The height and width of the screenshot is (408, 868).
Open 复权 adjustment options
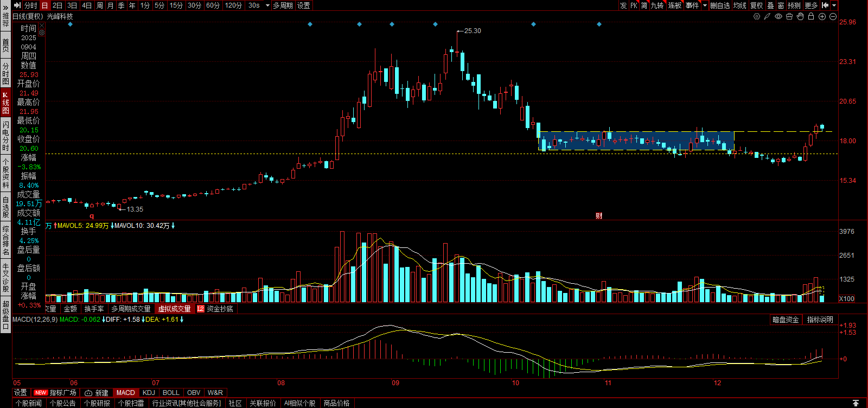coord(757,5)
